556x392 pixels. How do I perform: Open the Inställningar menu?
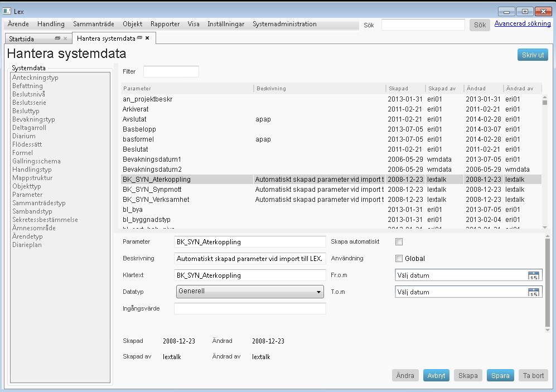[x=226, y=24]
